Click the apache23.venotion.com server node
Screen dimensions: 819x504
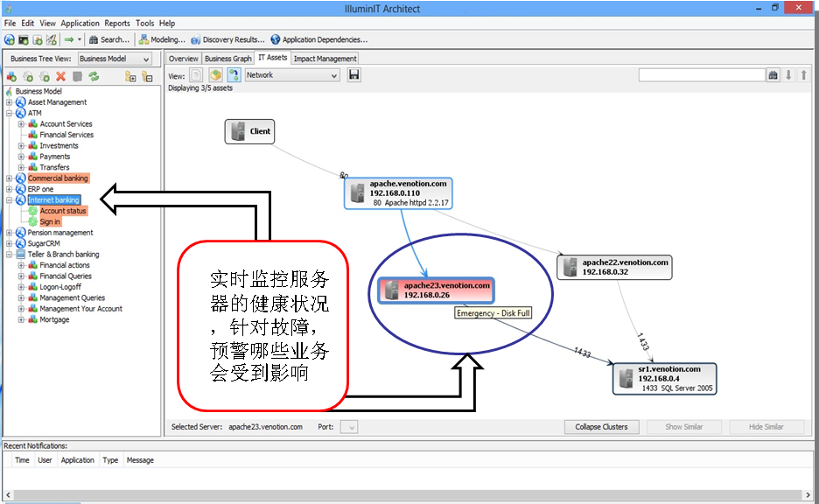point(435,290)
